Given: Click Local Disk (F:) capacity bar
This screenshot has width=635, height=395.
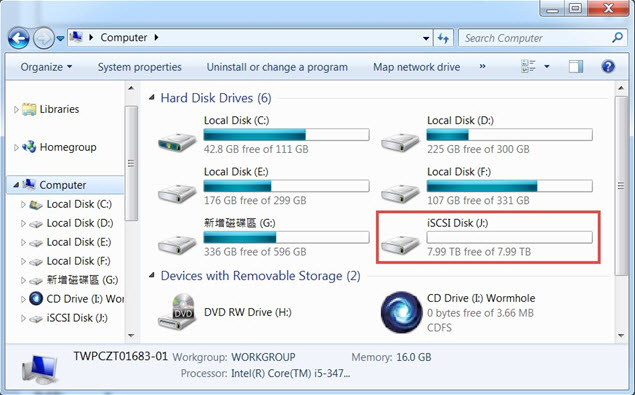Looking at the screenshot, I should tap(509, 186).
